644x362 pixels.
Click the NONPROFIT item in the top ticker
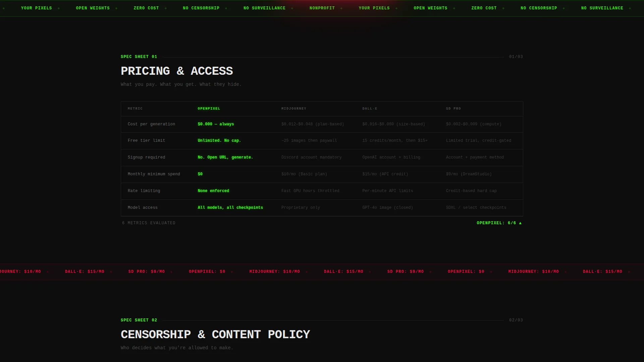coord(322,8)
